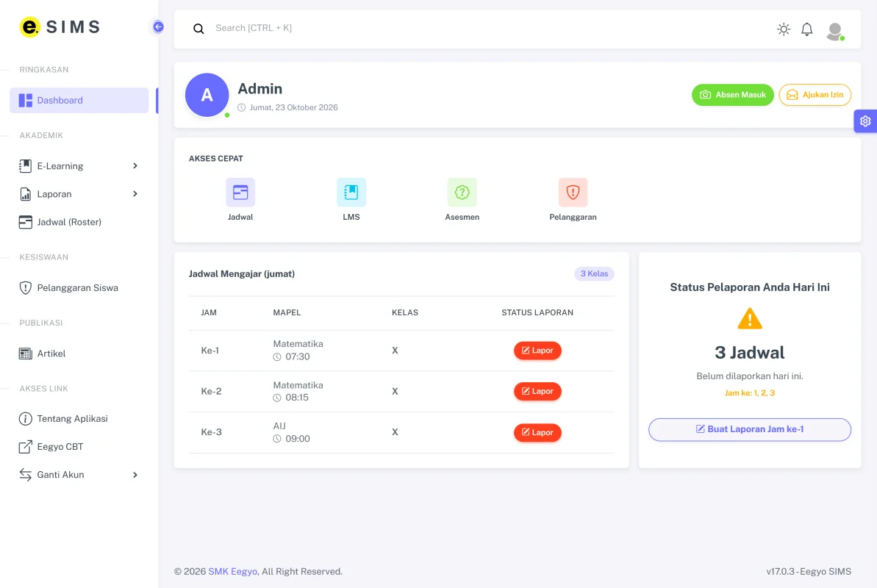Viewport: 877px width, 588px height.
Task: Open SMK Eegyo footer link
Action: (x=233, y=571)
